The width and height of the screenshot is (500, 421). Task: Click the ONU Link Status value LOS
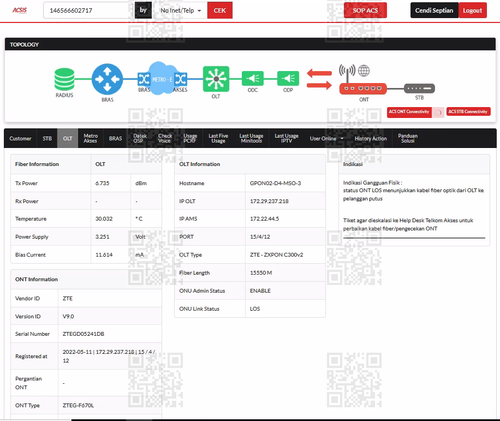point(255,309)
